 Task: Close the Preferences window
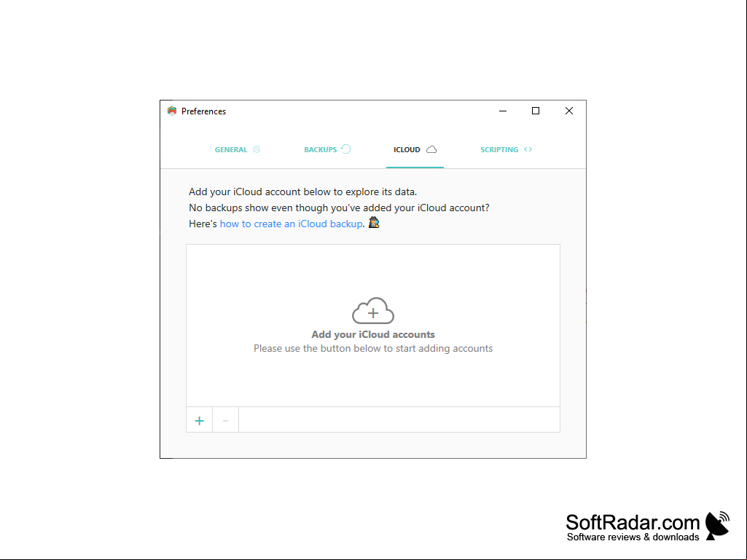point(569,111)
